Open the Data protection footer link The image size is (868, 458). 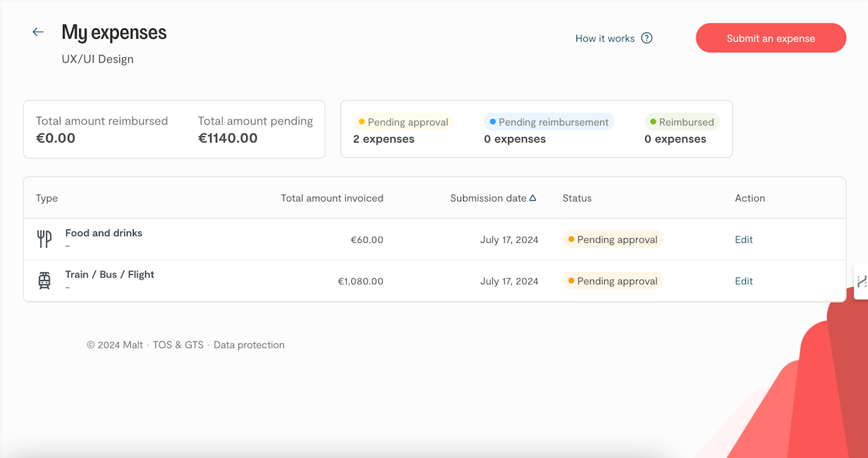tap(249, 345)
